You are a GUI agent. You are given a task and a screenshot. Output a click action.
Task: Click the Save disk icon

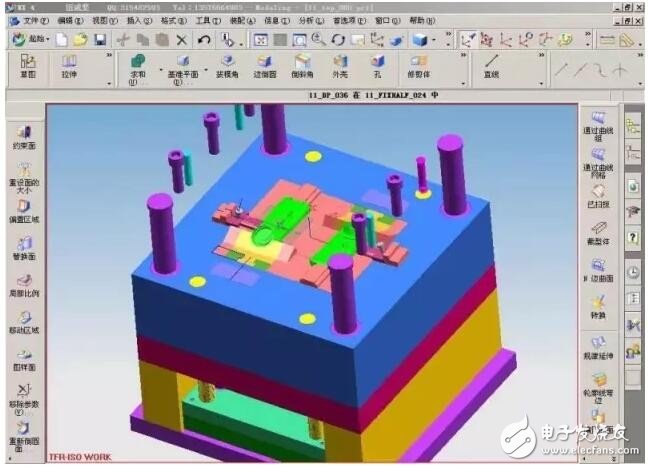99,40
